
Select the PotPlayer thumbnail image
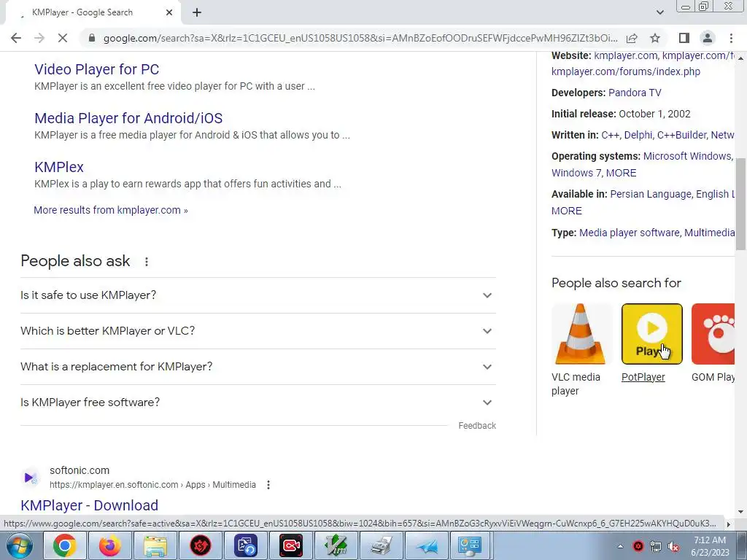tap(651, 334)
